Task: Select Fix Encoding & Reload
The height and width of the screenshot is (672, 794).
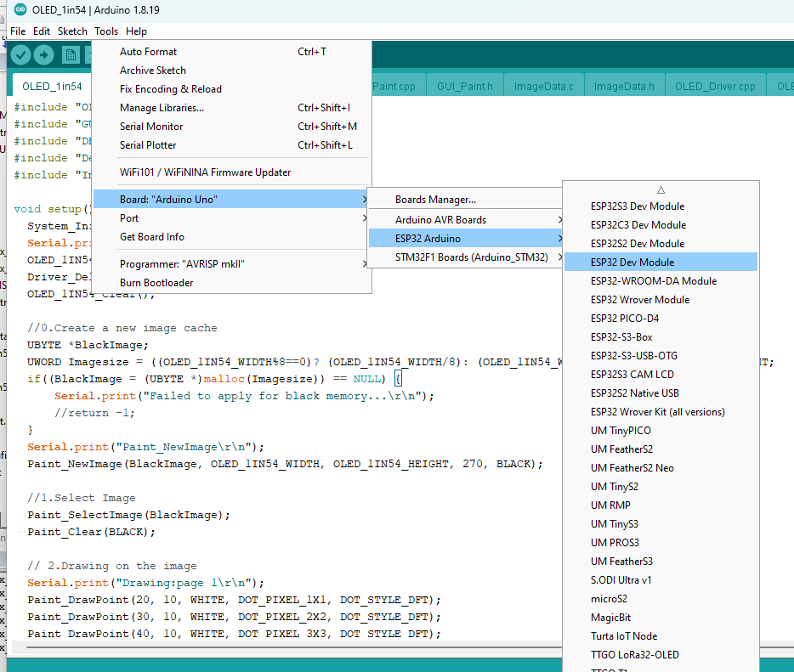Action: coord(232,89)
